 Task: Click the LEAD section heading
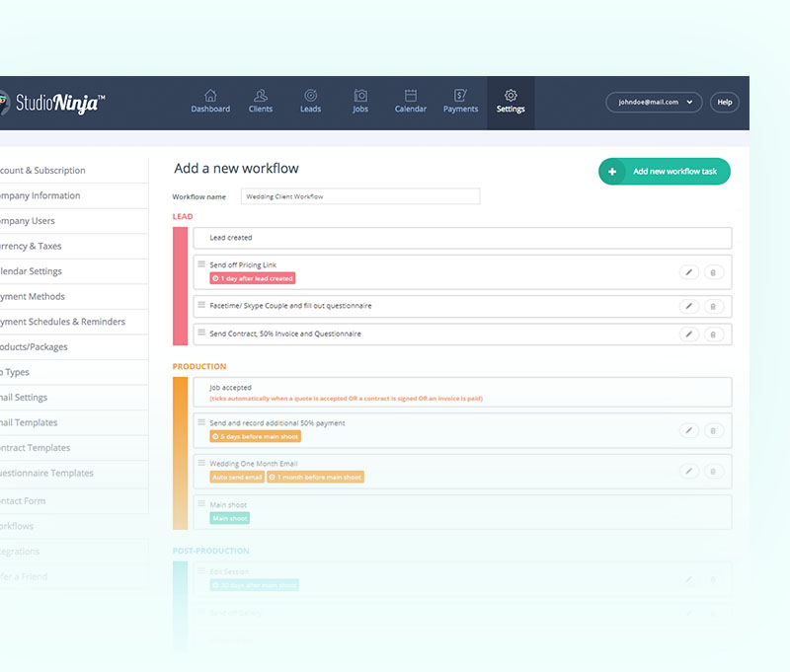click(x=183, y=216)
